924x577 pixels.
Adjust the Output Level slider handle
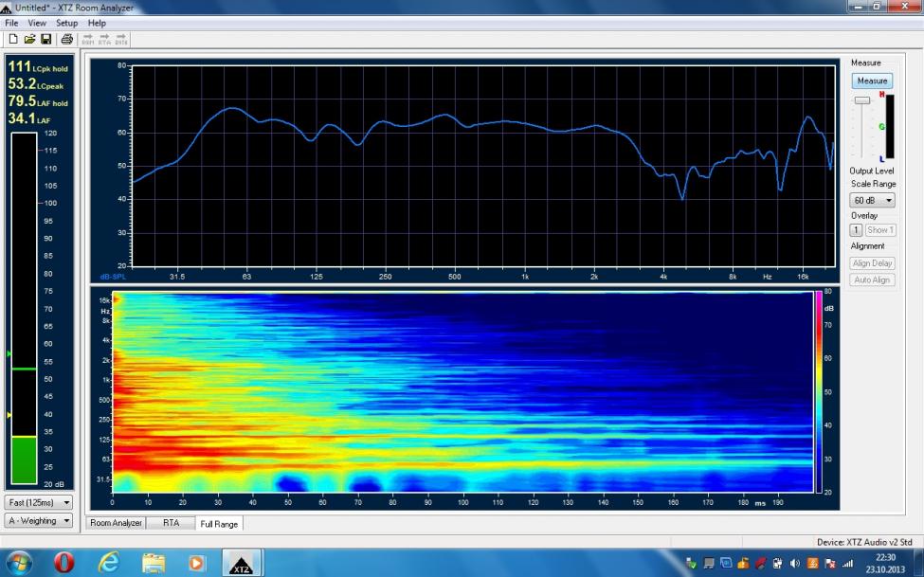pyautogui.click(x=862, y=100)
